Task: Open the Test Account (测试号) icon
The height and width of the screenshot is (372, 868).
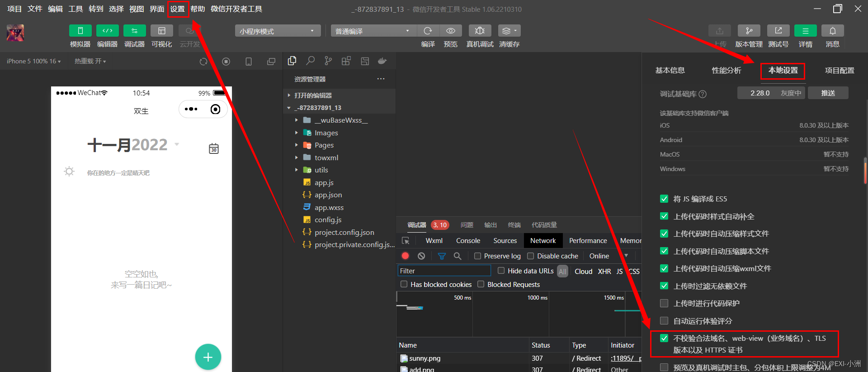Action: click(x=778, y=31)
